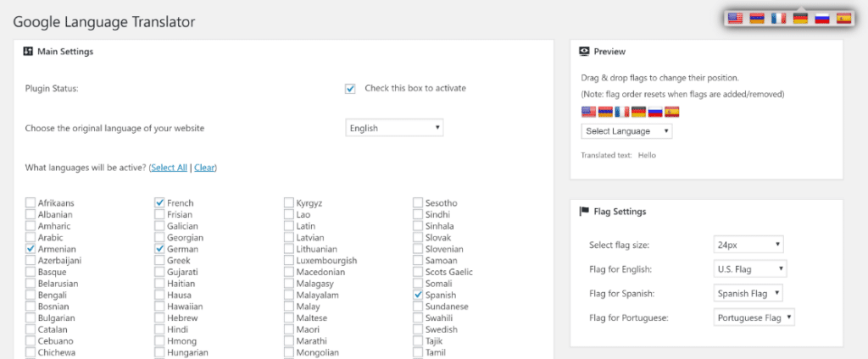Click the Clear languages link

(204, 168)
